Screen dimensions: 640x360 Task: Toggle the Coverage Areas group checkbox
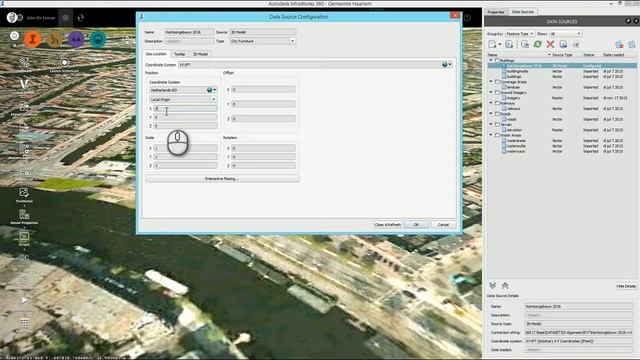click(x=497, y=82)
